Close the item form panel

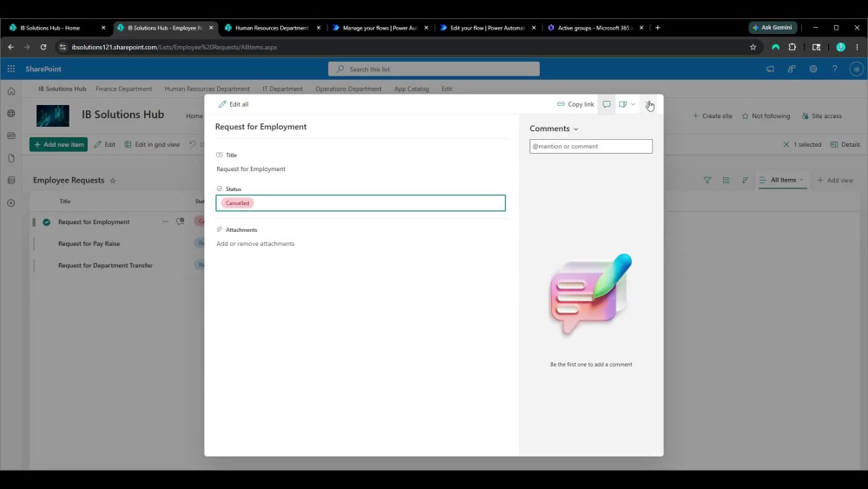point(650,104)
